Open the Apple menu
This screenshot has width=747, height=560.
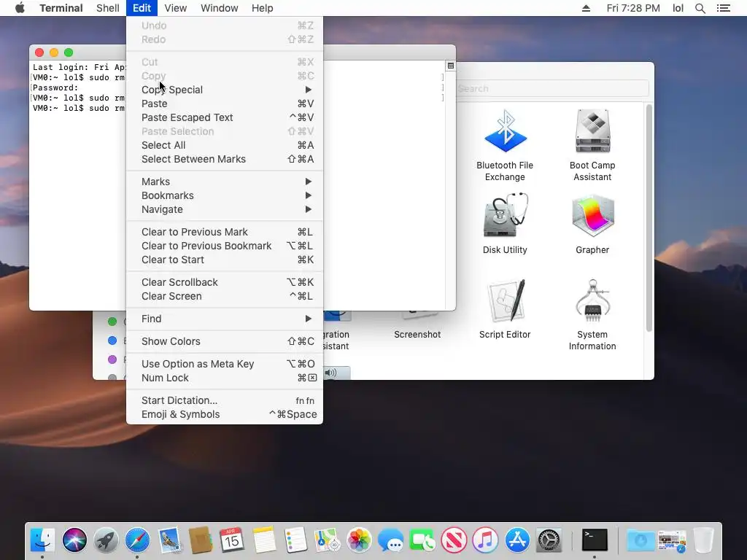(20, 8)
